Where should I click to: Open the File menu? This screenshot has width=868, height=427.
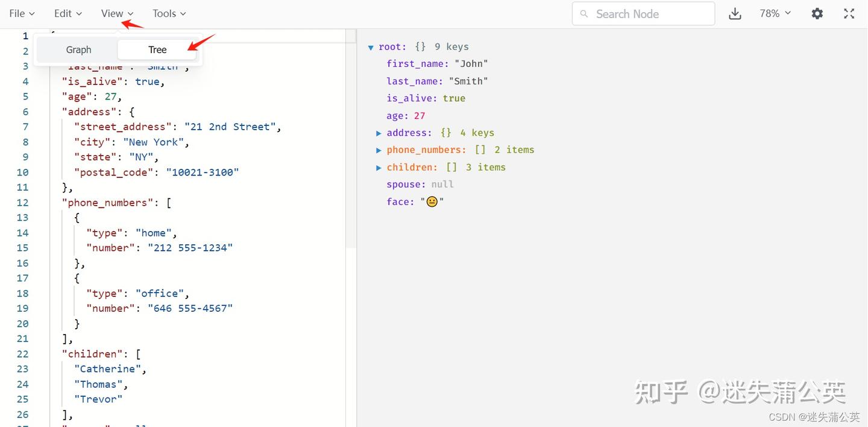[22, 13]
